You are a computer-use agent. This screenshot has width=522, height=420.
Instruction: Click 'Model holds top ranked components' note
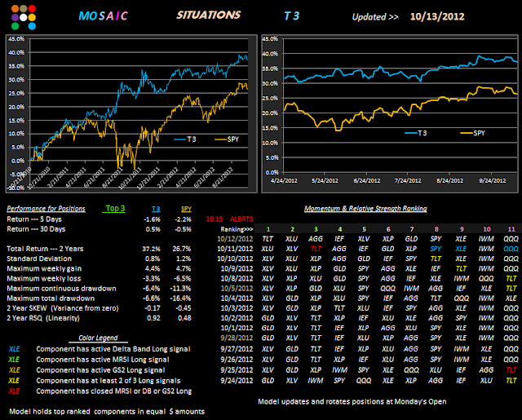[107, 412]
